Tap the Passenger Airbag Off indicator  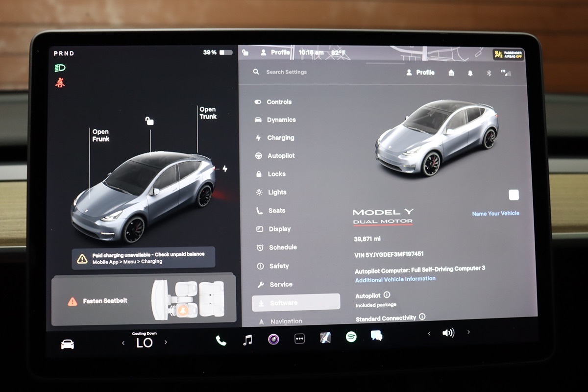508,54
